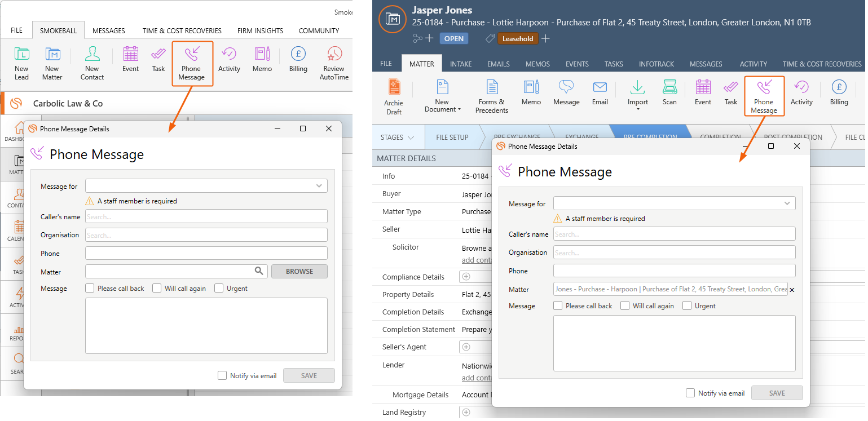Viewport: 868px width, 421px height.
Task: Click Leasehold tag in matter header
Action: [x=518, y=39]
